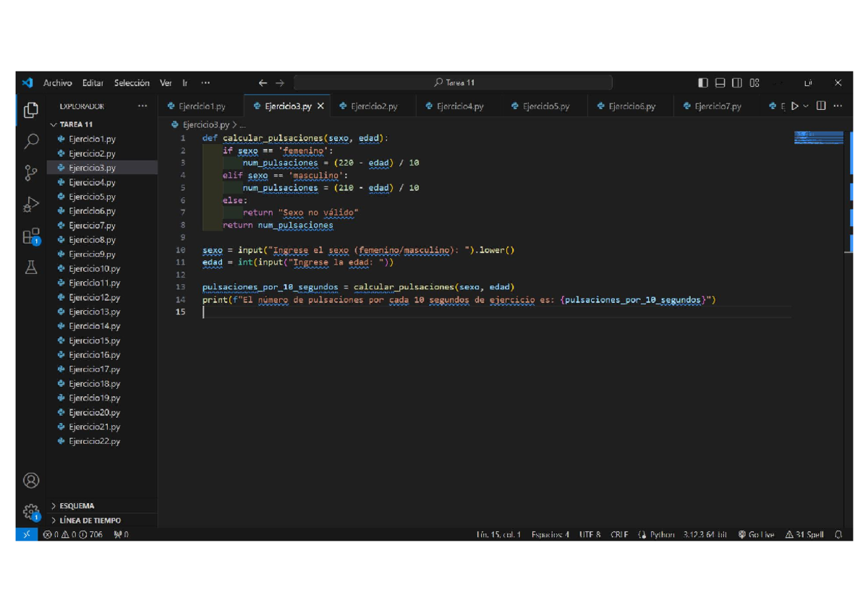Click the split editor icon
Image resolution: width=868 pixels, height=613 pixels.
821,106
